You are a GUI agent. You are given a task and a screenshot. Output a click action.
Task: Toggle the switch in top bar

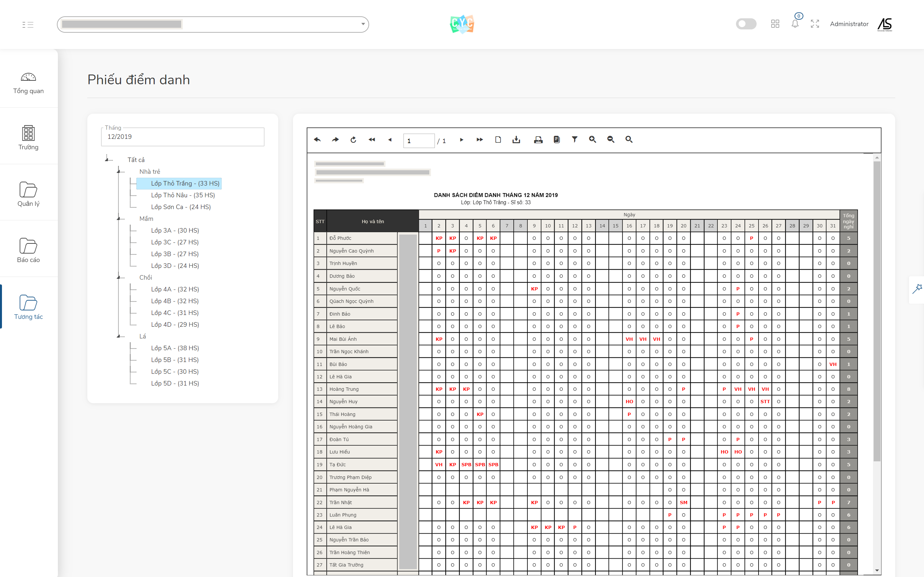pyautogui.click(x=746, y=24)
